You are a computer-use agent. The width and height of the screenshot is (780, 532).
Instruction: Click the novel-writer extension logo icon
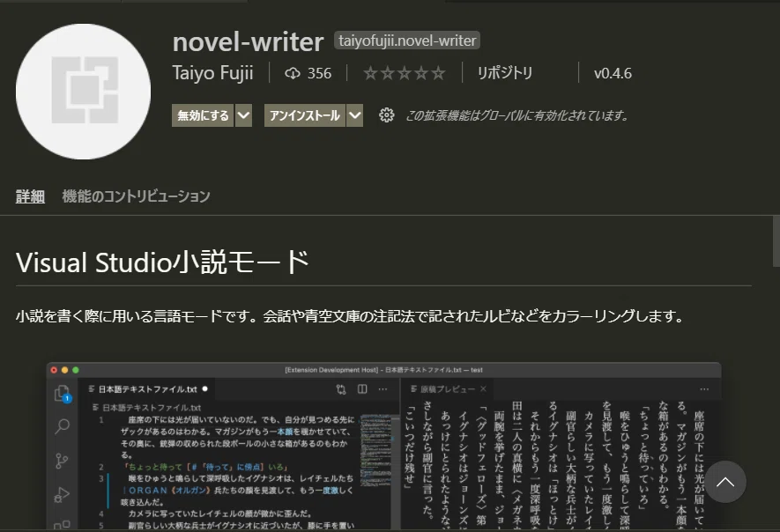click(x=83, y=92)
